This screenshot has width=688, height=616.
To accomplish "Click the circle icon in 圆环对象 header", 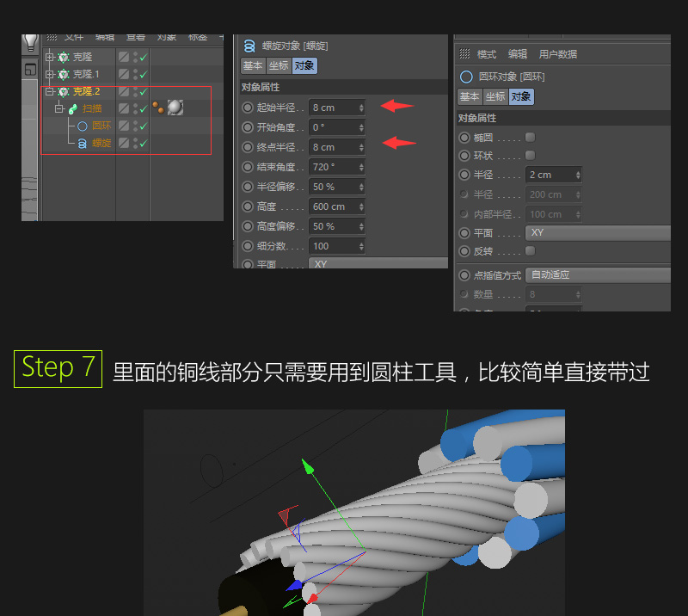I will 466,77.
